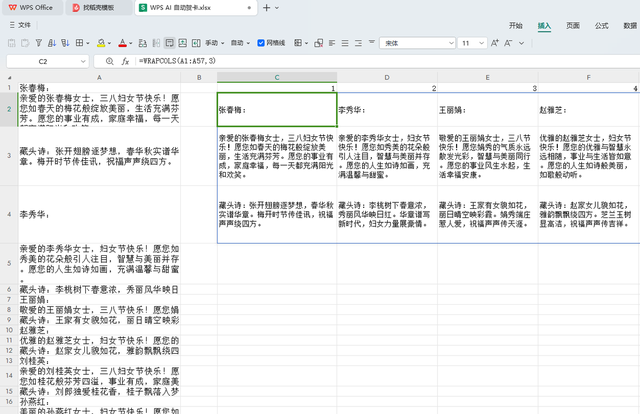Screen dimensions: 640x414
Task: Expand more toolbar options chevron
Action: click(x=522, y=43)
